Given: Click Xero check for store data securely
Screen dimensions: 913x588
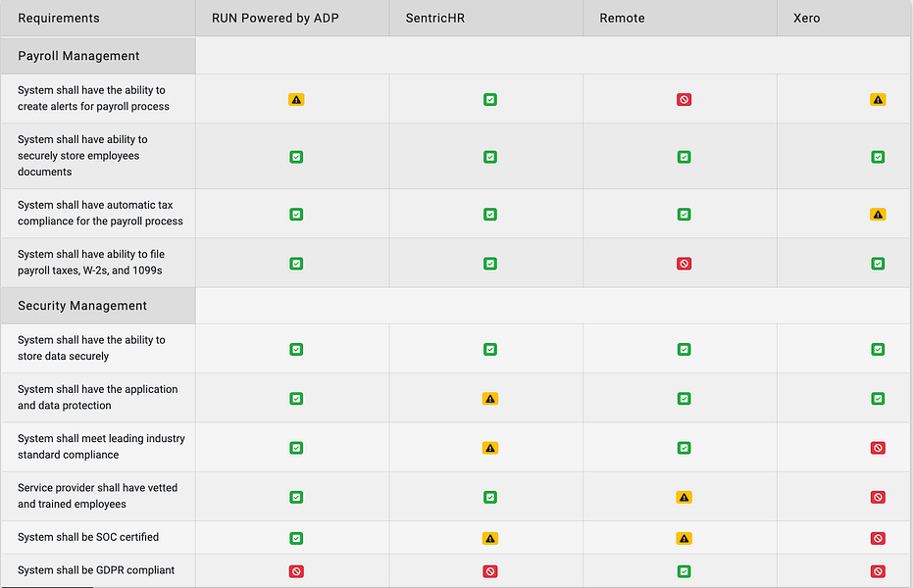Looking at the screenshot, I should 878,350.
